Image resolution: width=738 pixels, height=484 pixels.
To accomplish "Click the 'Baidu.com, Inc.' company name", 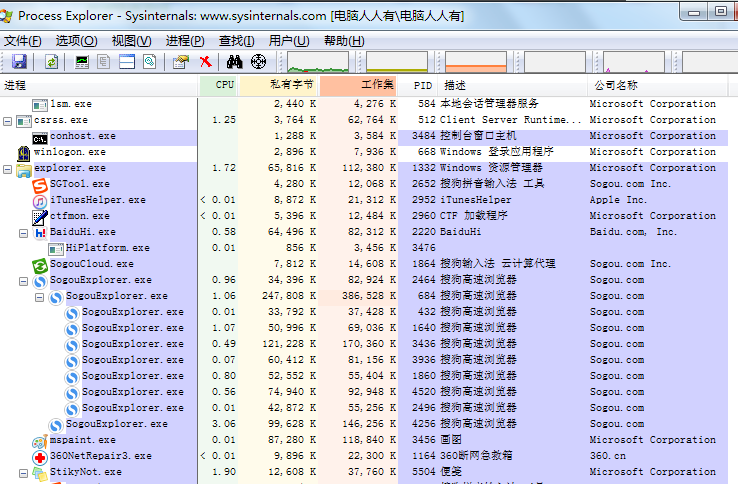I will [x=633, y=232].
